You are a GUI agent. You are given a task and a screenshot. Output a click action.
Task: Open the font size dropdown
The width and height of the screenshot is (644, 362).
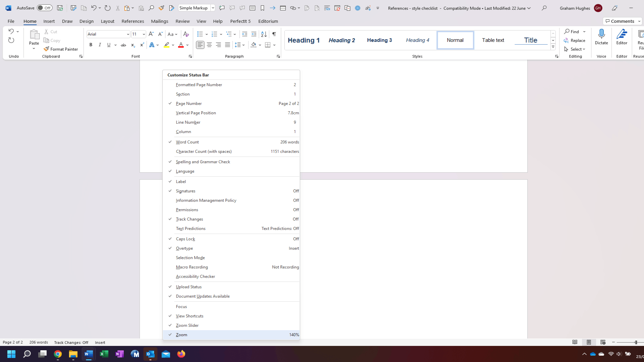[x=144, y=34]
